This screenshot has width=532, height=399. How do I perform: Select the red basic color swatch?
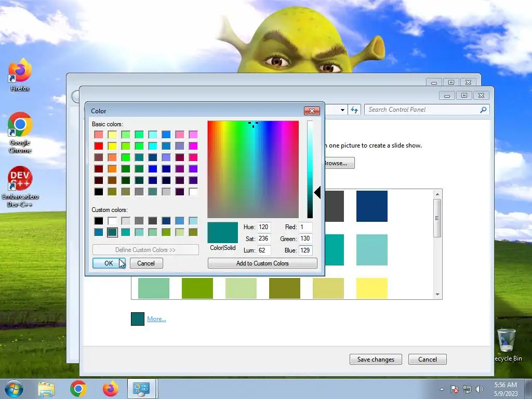click(x=99, y=146)
